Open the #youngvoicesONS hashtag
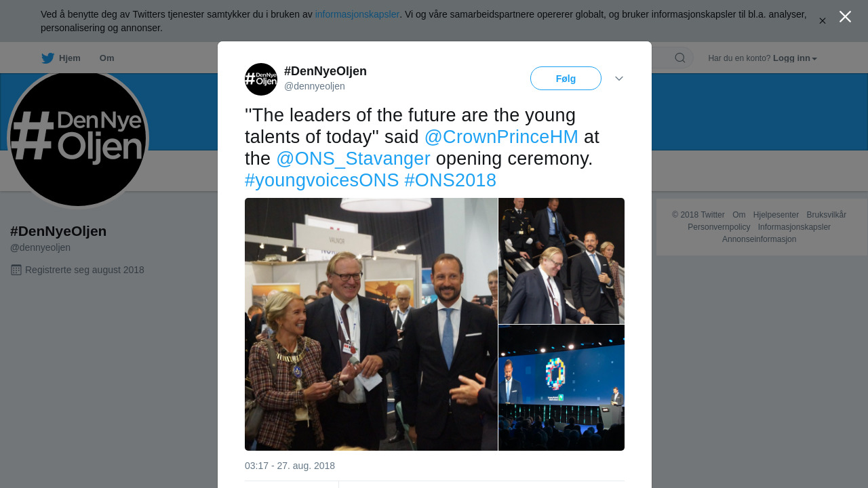 [x=321, y=180]
